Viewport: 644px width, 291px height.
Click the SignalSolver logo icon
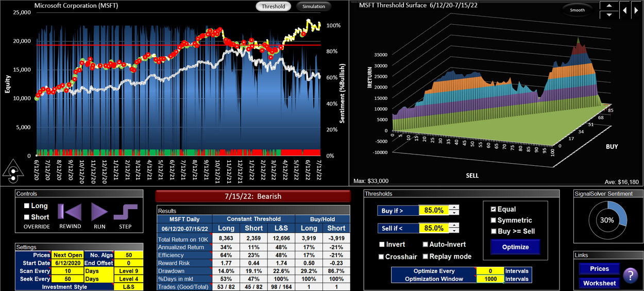point(14,174)
